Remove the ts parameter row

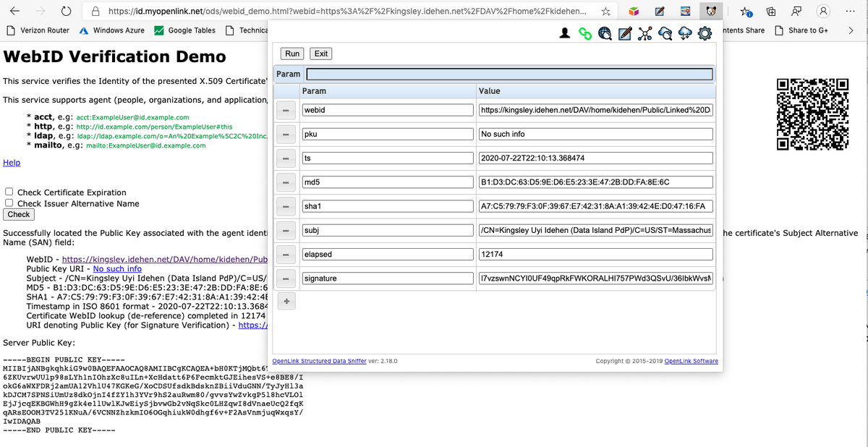click(286, 158)
